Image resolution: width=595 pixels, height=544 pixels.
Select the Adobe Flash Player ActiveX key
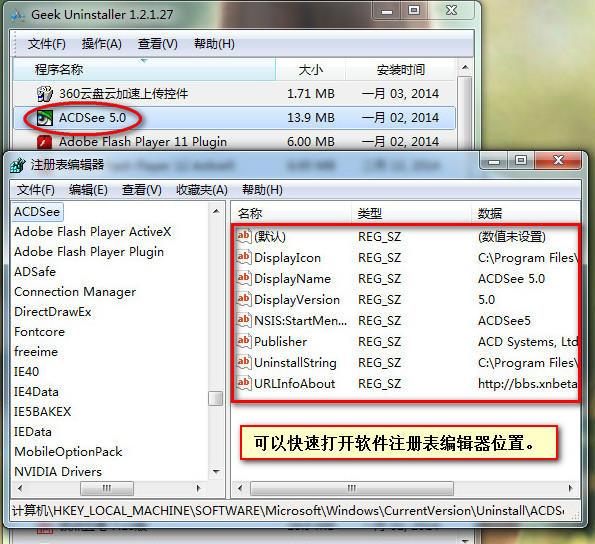point(93,231)
